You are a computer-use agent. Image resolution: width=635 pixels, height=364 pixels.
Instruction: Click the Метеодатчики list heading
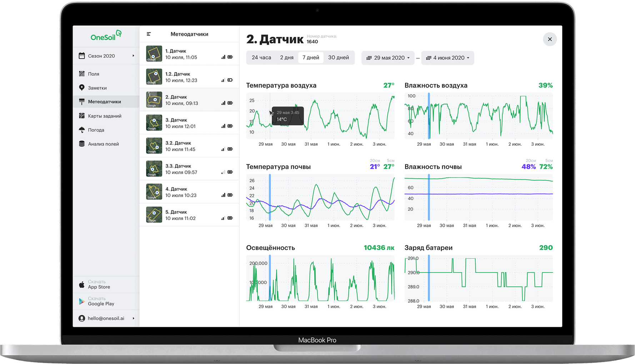(189, 34)
